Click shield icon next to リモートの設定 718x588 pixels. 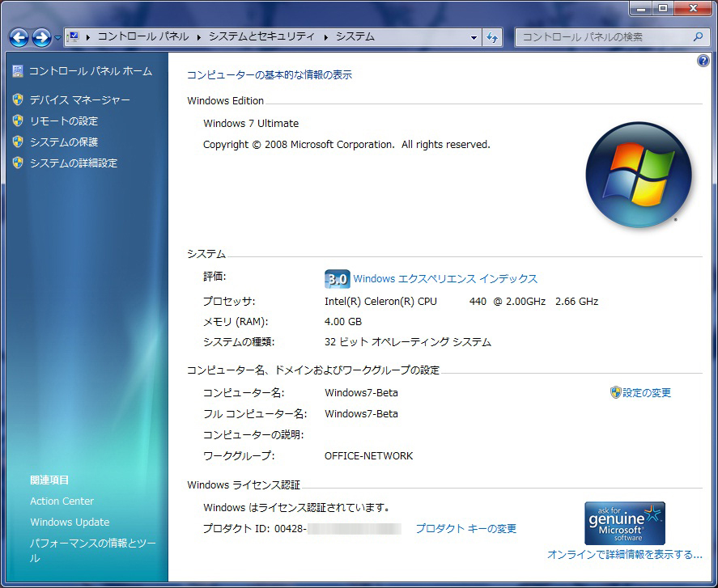(18, 121)
